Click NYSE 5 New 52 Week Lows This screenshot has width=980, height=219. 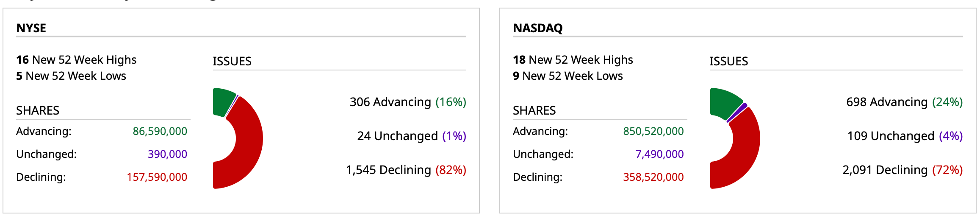[71, 76]
